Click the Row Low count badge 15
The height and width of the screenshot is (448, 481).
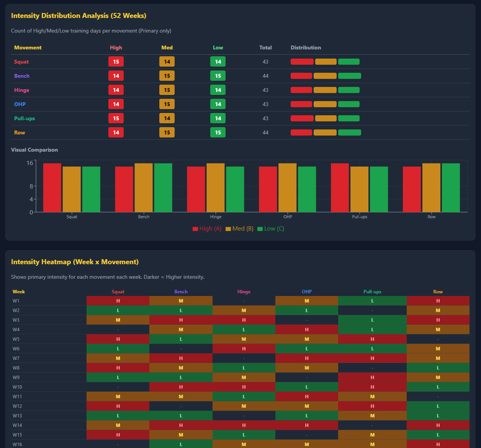coord(218,132)
